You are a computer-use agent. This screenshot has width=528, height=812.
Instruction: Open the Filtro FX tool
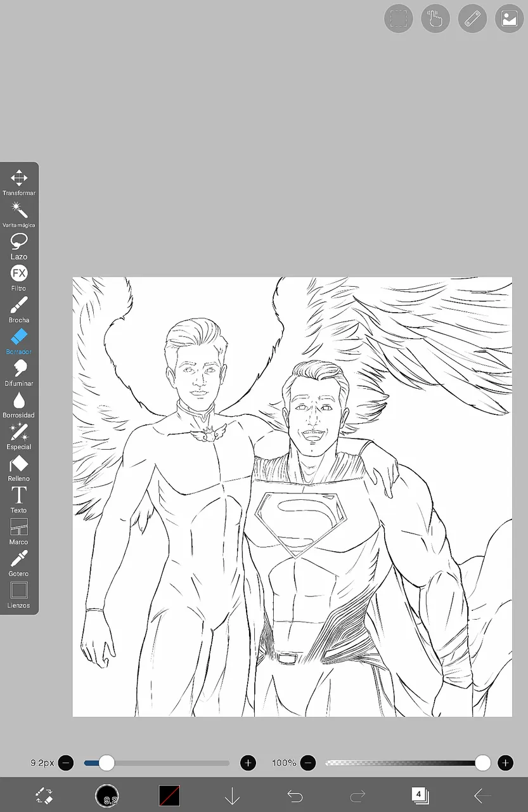[x=19, y=277]
